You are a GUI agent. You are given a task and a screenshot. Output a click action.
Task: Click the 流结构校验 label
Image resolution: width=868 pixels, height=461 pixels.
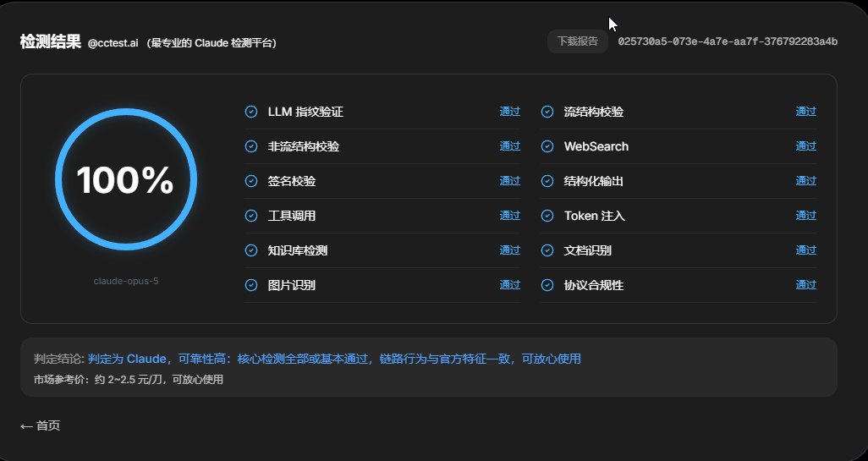[594, 112]
